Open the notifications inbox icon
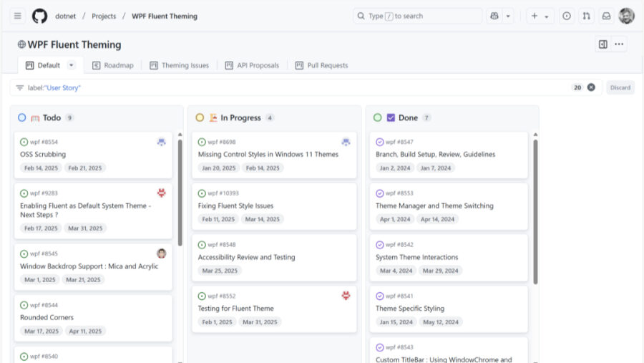Screen dimensions: 644x363 point(606,16)
